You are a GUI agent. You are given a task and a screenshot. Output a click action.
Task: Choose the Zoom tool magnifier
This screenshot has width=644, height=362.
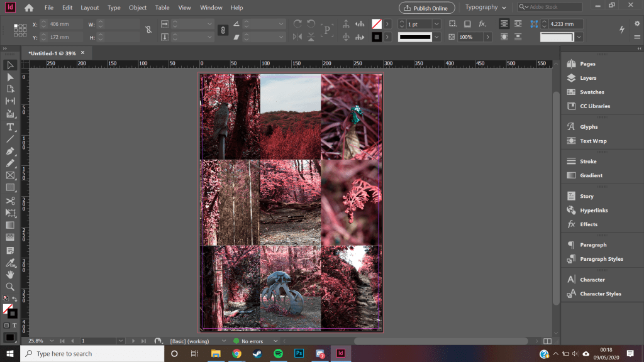click(10, 286)
